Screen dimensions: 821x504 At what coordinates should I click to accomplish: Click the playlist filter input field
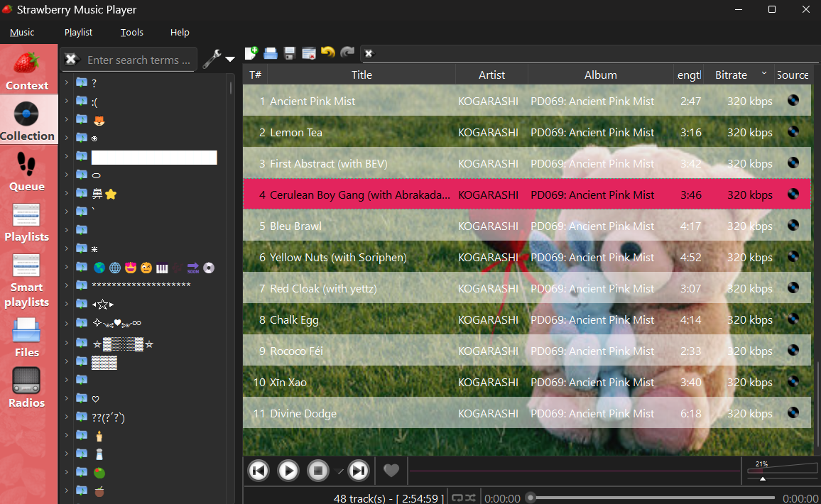click(x=597, y=53)
